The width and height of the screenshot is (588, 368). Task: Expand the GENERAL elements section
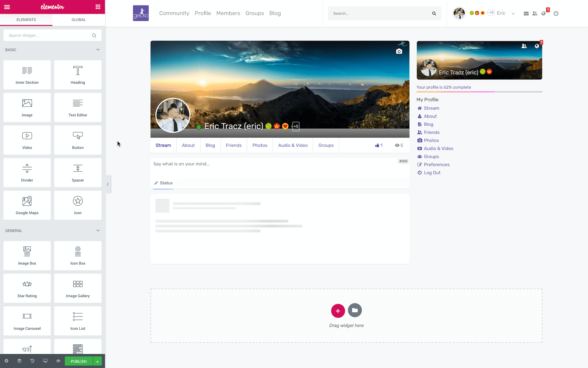52,231
